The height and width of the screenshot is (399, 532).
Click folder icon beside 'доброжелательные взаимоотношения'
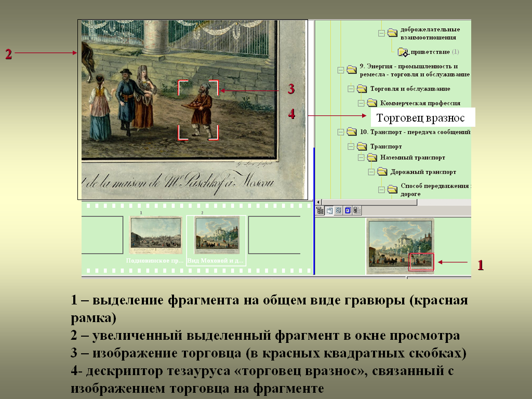click(393, 33)
